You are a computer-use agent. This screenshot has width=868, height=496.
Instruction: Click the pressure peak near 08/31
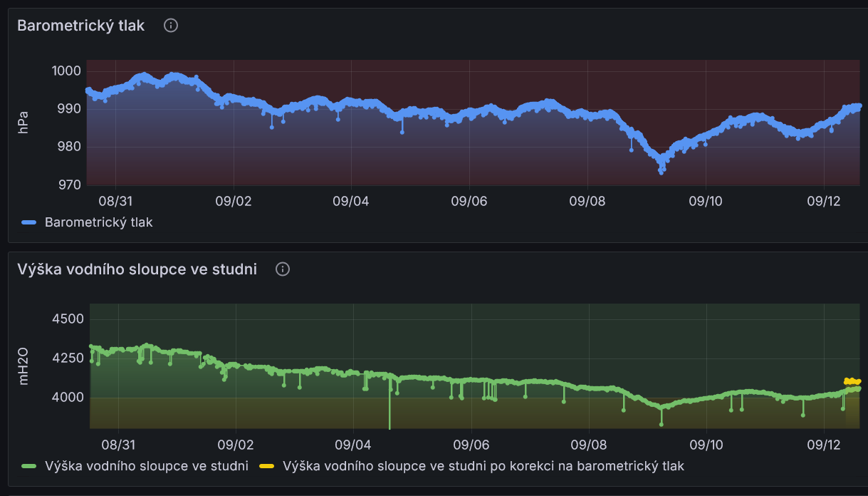click(x=143, y=75)
